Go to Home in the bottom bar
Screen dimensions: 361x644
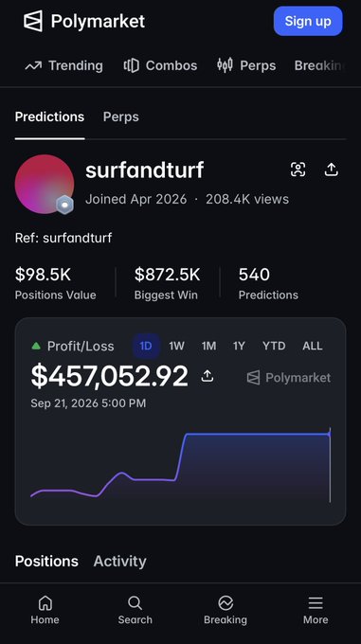coord(45,610)
